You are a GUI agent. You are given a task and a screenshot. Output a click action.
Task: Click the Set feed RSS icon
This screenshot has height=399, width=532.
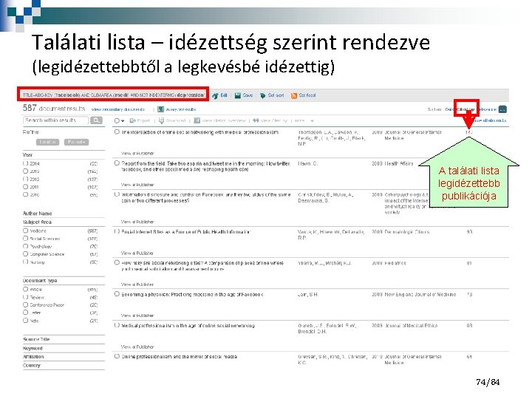[294, 95]
